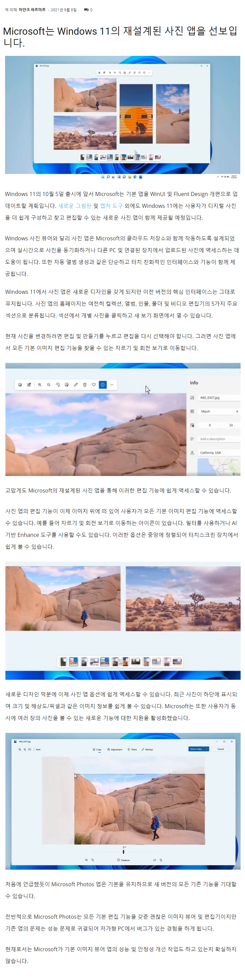245x980 pixels.
Task: Click the comment count icon beside the date
Action: pyautogui.click(x=86, y=10)
